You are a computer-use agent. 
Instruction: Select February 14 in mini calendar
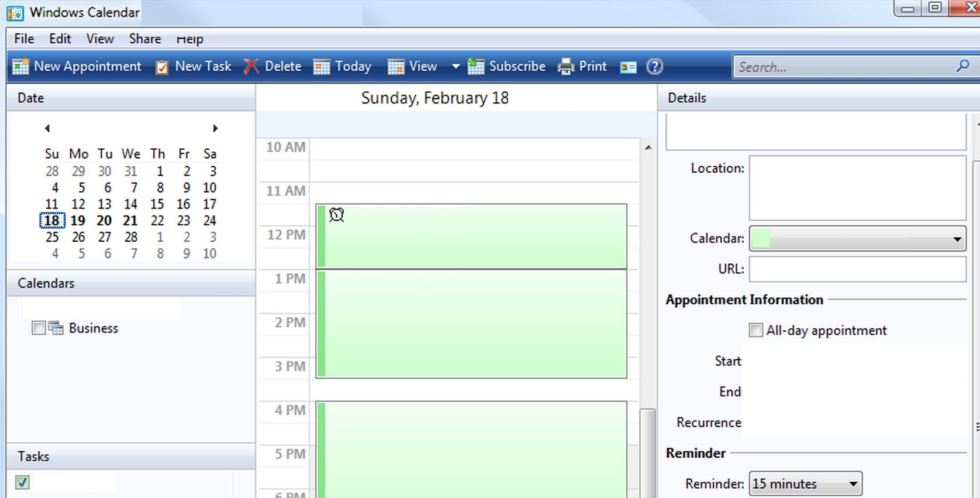pos(130,204)
